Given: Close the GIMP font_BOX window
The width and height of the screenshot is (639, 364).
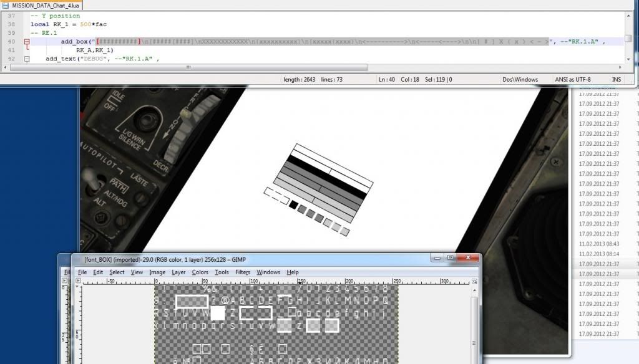Looking at the screenshot, I should coord(467,258).
